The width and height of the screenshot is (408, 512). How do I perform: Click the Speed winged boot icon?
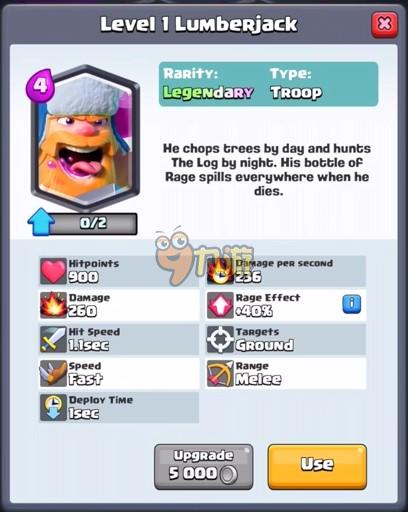[53, 373]
